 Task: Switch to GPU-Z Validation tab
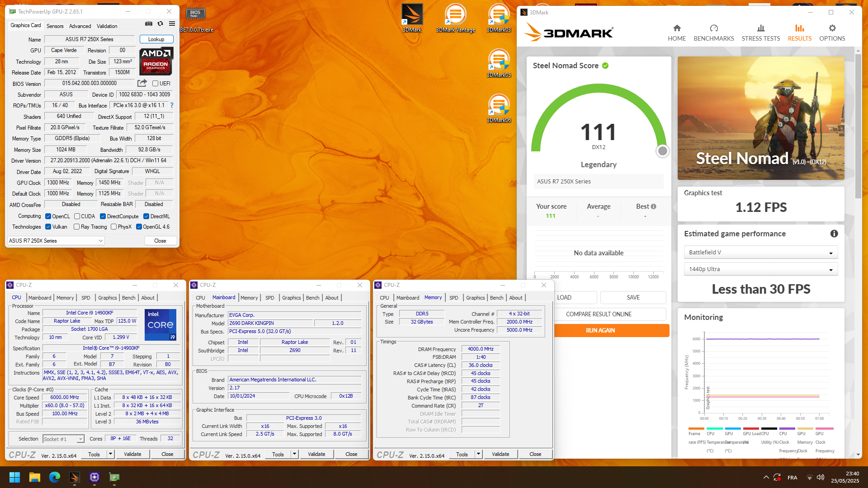(x=107, y=26)
